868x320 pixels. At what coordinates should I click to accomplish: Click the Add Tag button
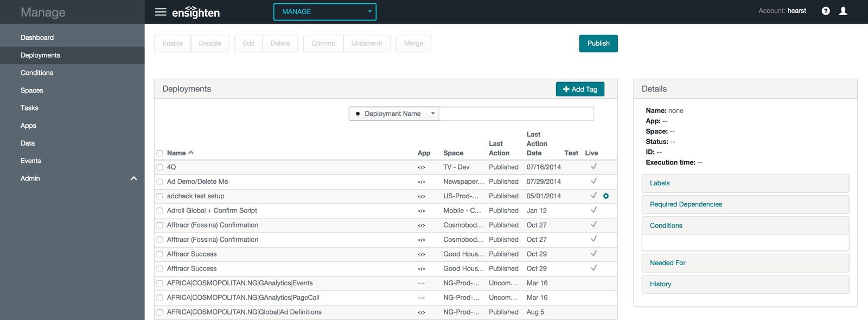580,89
